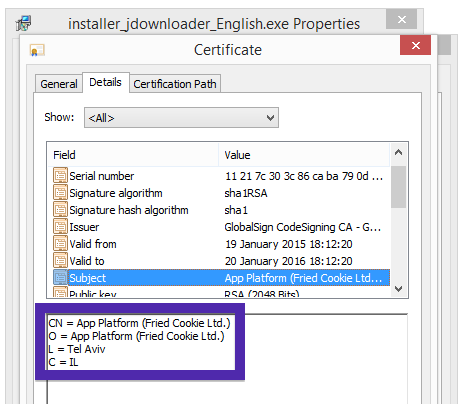Viewport: 464px width, 404px height.
Task: Click the installer icon in Properties title bar
Action: click(23, 23)
